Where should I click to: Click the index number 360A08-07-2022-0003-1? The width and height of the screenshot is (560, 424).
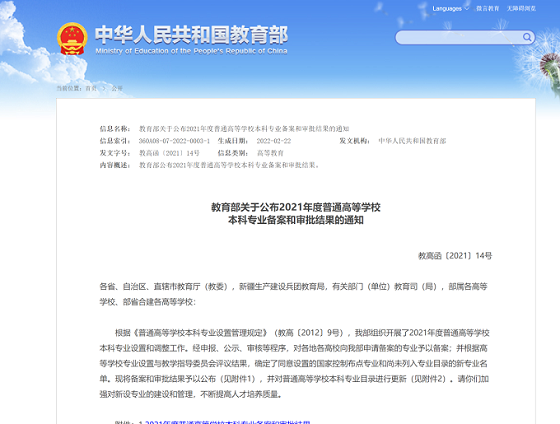pyautogui.click(x=174, y=141)
